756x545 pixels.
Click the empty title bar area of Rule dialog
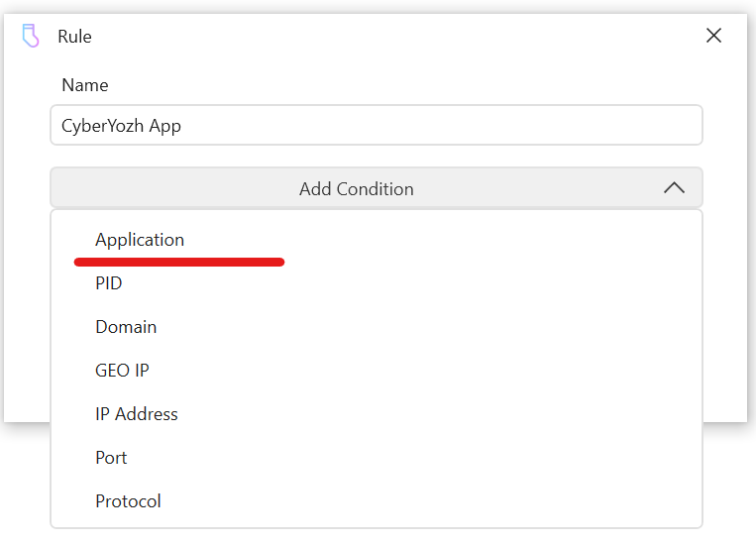tap(396, 37)
